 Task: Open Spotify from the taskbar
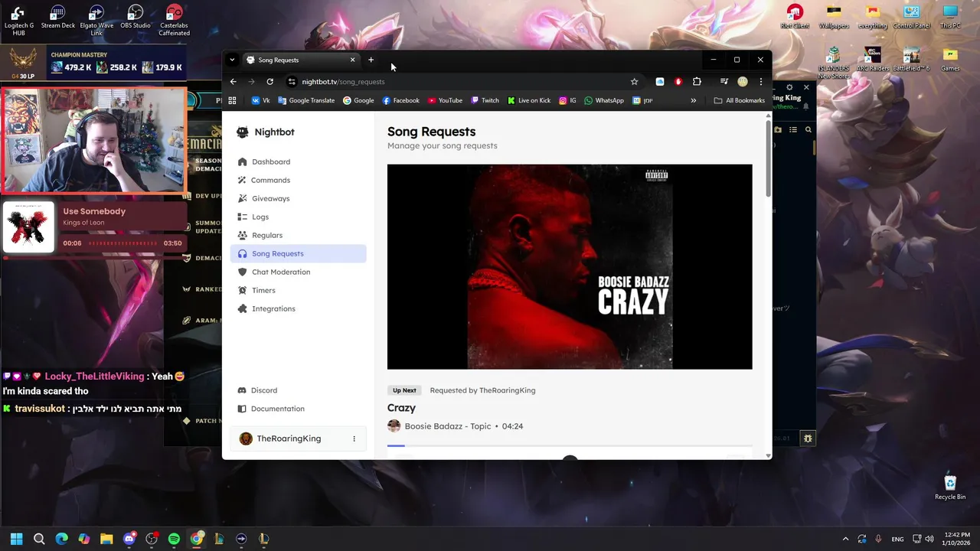(174, 539)
